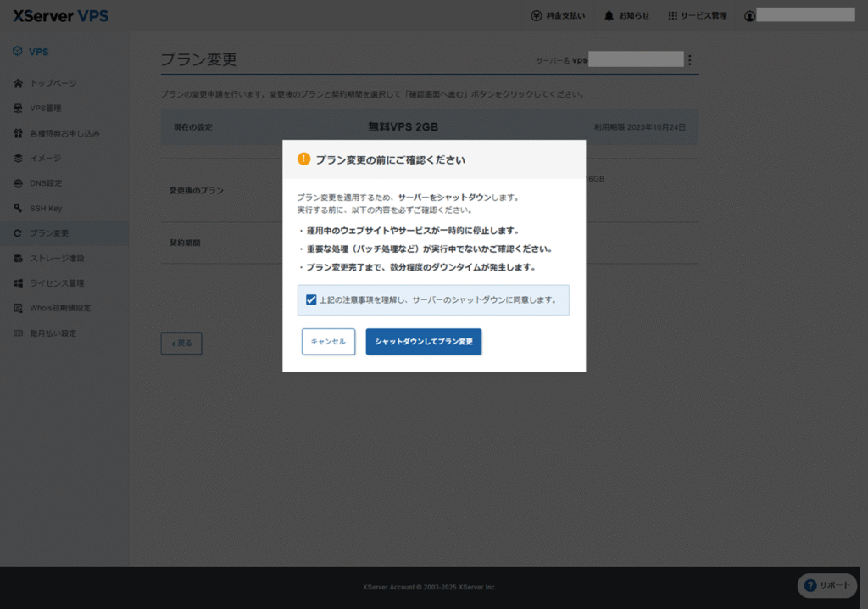
Task: Open 毎月払い設定 in the sidebar
Action: [53, 333]
